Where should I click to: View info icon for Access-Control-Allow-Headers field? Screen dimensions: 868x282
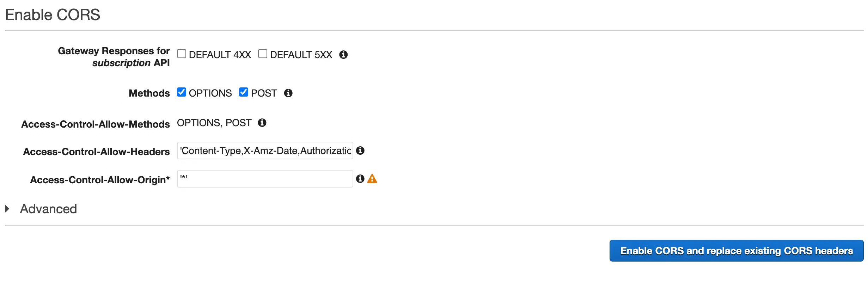pyautogui.click(x=360, y=151)
